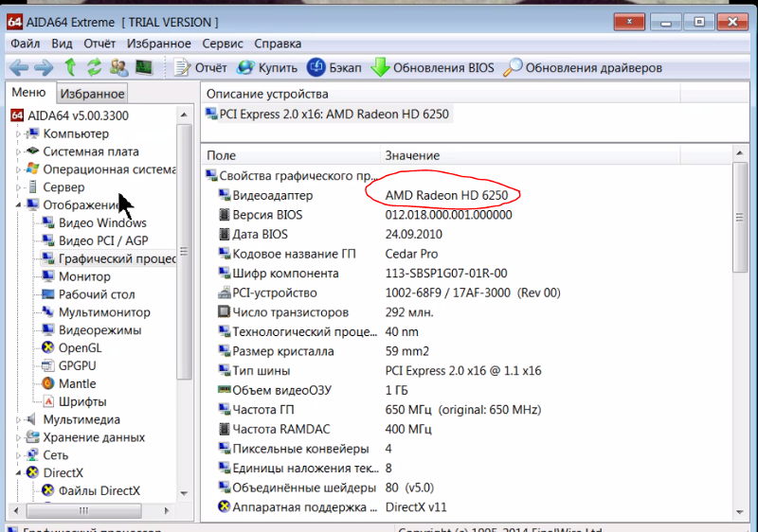Viewport: 758px width, 532px height.
Task: Select Шрифты tree item
Action: 75,401
